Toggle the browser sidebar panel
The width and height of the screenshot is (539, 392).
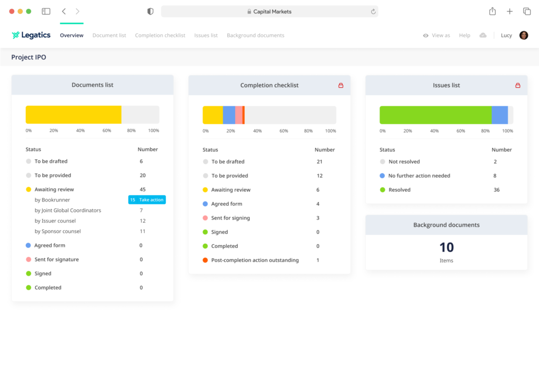click(x=46, y=12)
